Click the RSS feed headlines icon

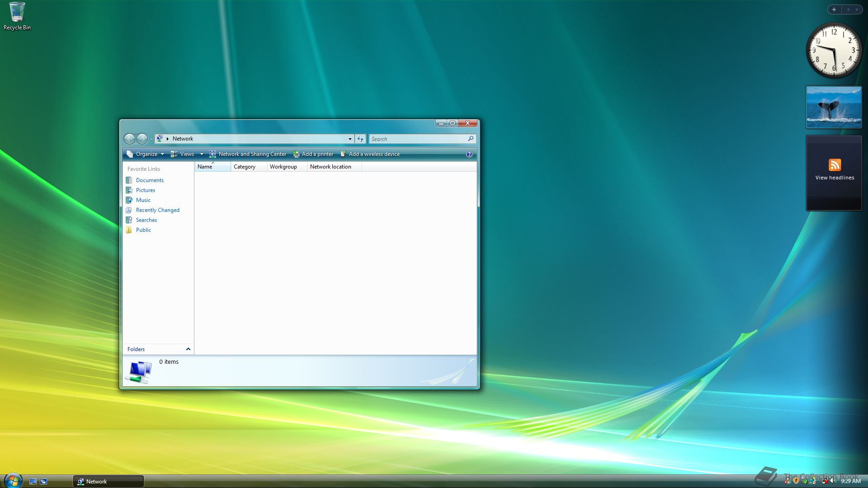pos(835,164)
